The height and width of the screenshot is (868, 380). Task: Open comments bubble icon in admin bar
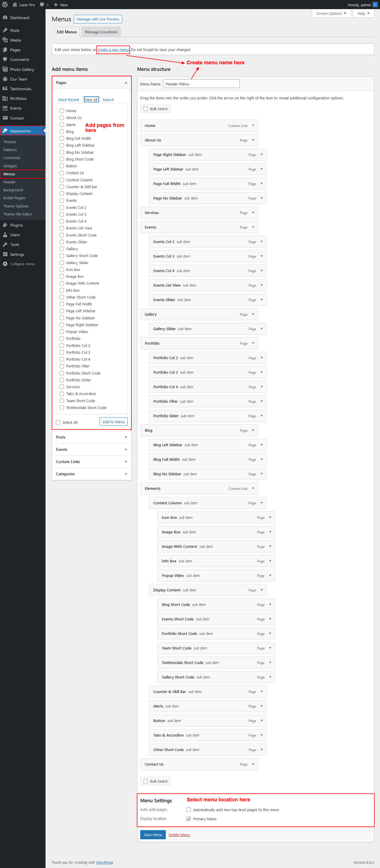pyautogui.click(x=42, y=5)
